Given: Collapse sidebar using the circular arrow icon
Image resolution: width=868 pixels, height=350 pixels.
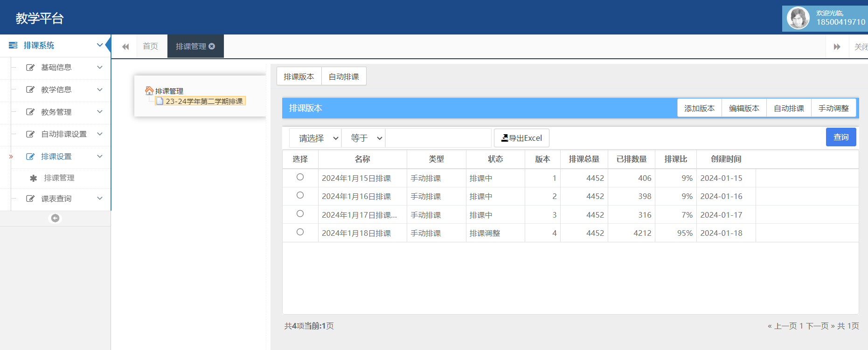Looking at the screenshot, I should pos(55,218).
